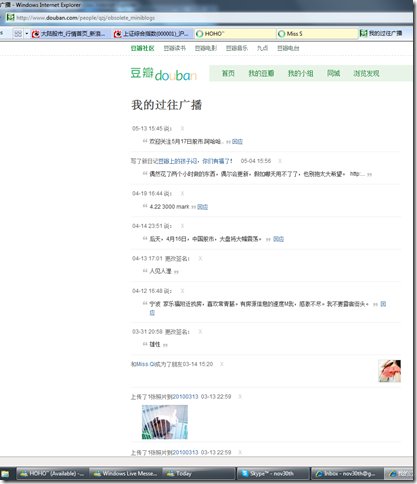417x484 pixels.
Task: Click the '04-19 16:44 说:' timestamp
Action: coord(152,193)
